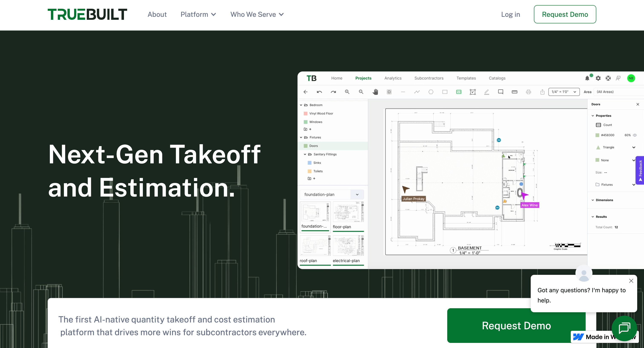Screen dimensions: 644x348
Task: Select the electrical-plan thumbnail
Action: point(348,246)
